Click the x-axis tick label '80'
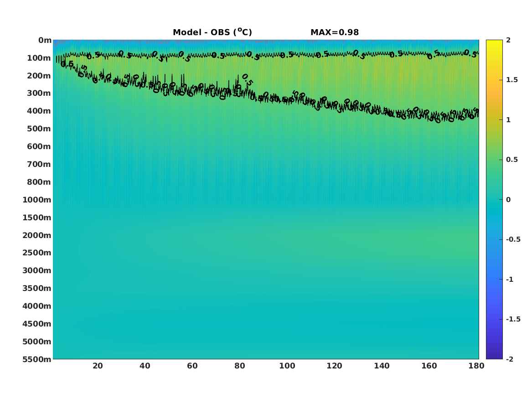The image size is (532, 399). click(x=240, y=366)
